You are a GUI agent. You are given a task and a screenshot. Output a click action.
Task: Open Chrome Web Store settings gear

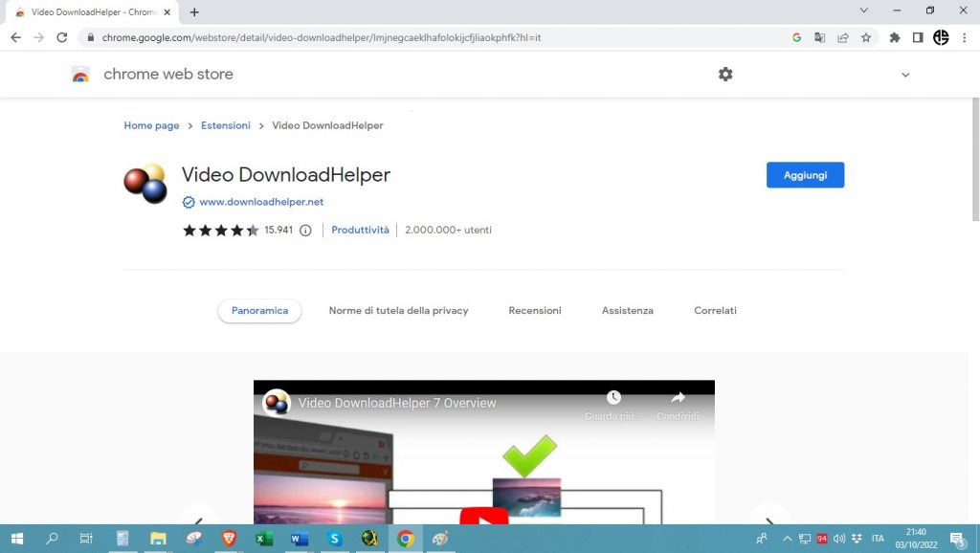click(725, 75)
